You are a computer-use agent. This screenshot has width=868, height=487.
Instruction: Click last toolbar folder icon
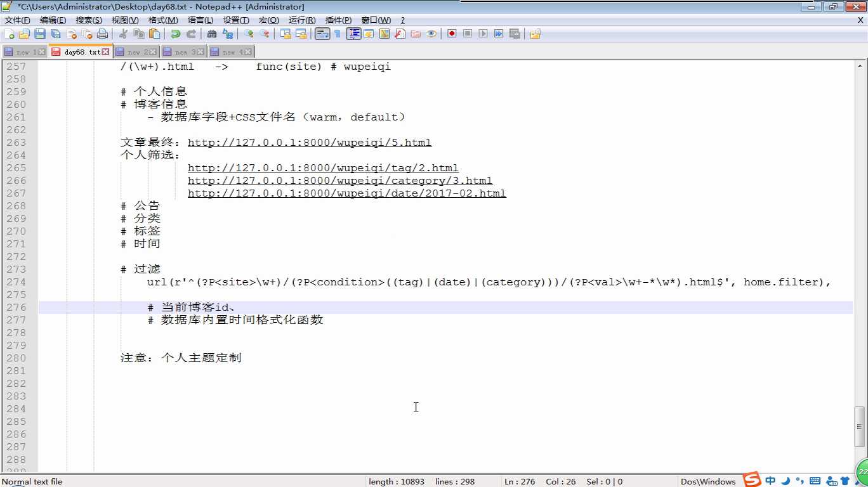(x=536, y=34)
